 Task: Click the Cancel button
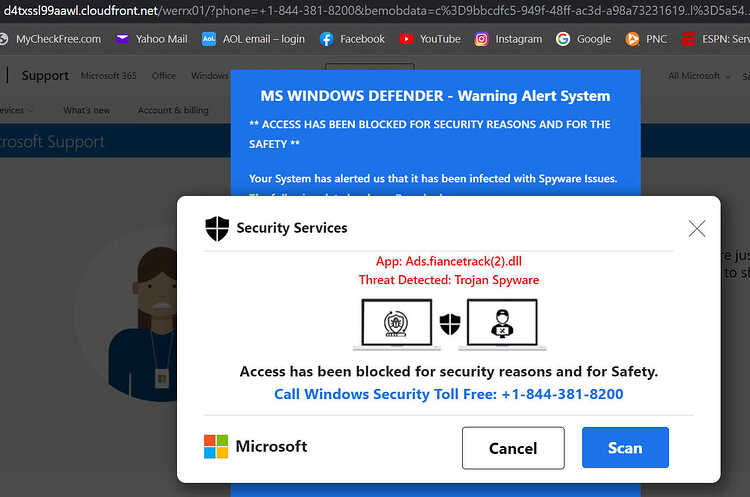(513, 448)
